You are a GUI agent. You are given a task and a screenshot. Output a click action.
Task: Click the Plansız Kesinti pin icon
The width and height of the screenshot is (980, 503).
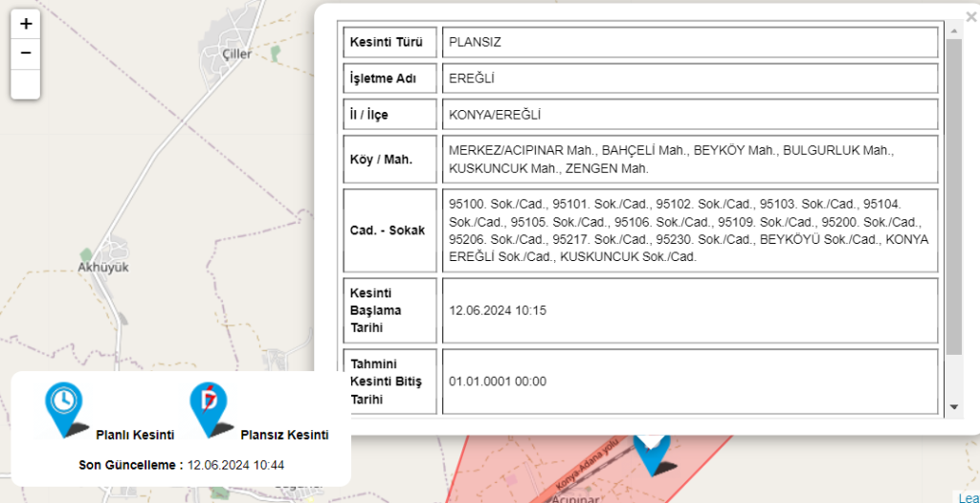(x=208, y=405)
